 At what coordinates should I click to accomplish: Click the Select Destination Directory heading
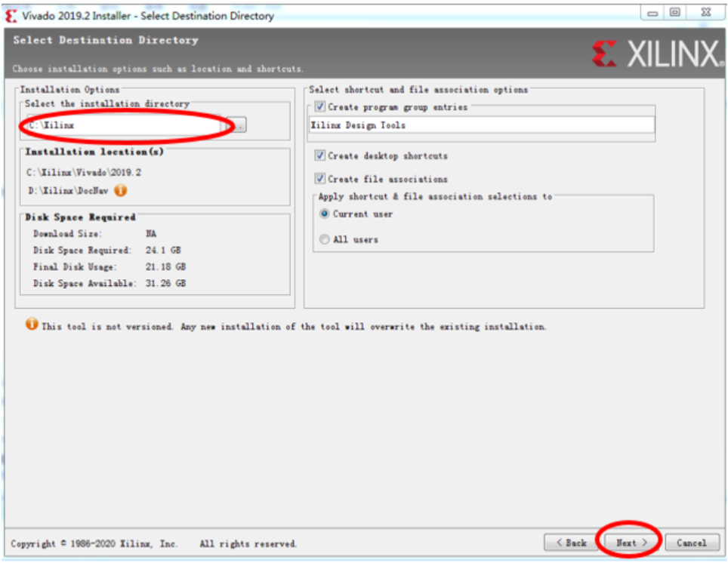pyautogui.click(x=106, y=41)
